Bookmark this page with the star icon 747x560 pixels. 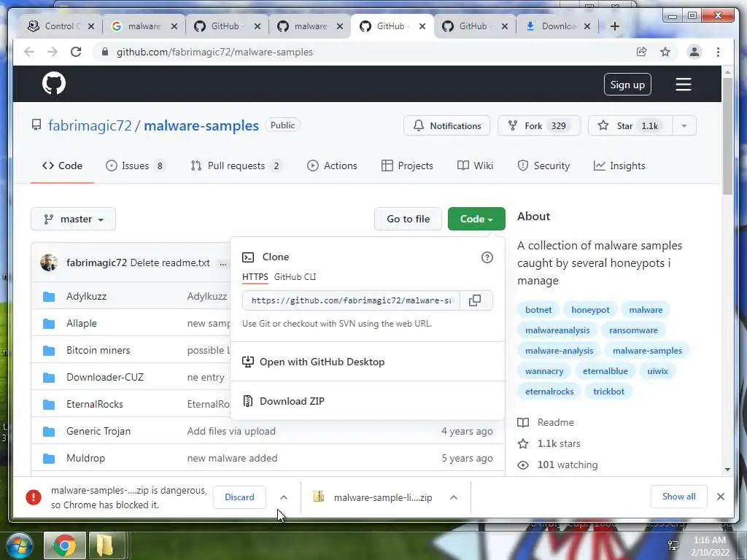665,52
